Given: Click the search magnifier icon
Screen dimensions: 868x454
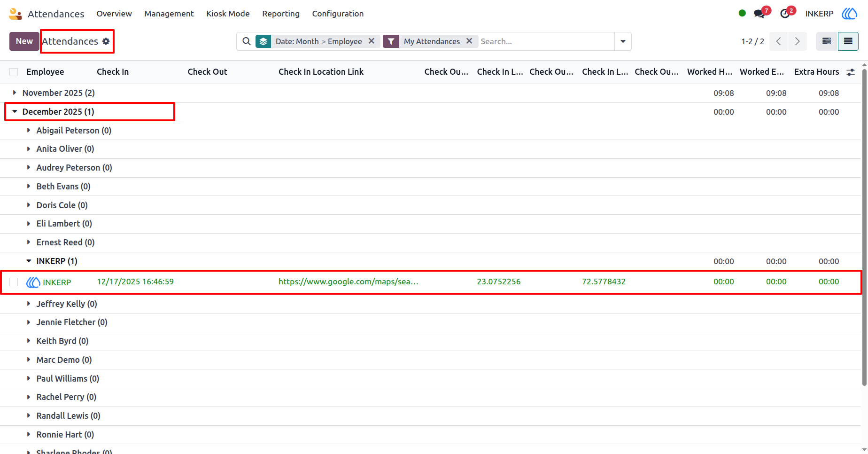Looking at the screenshot, I should tap(247, 41).
